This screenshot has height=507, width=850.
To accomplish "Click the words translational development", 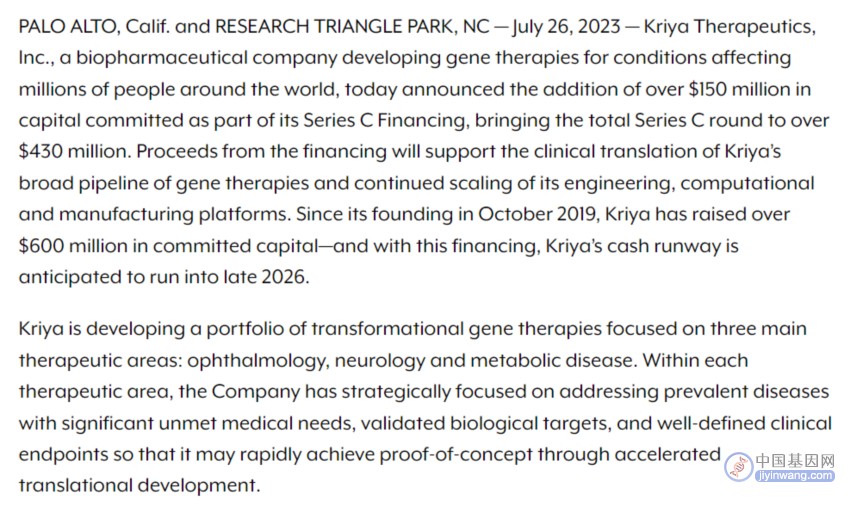I will 139,485.
